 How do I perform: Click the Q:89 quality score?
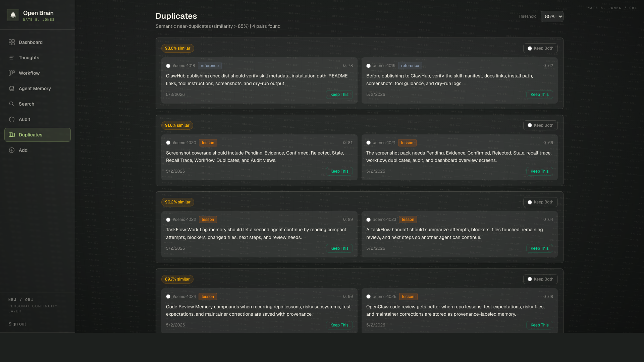tap(348, 220)
